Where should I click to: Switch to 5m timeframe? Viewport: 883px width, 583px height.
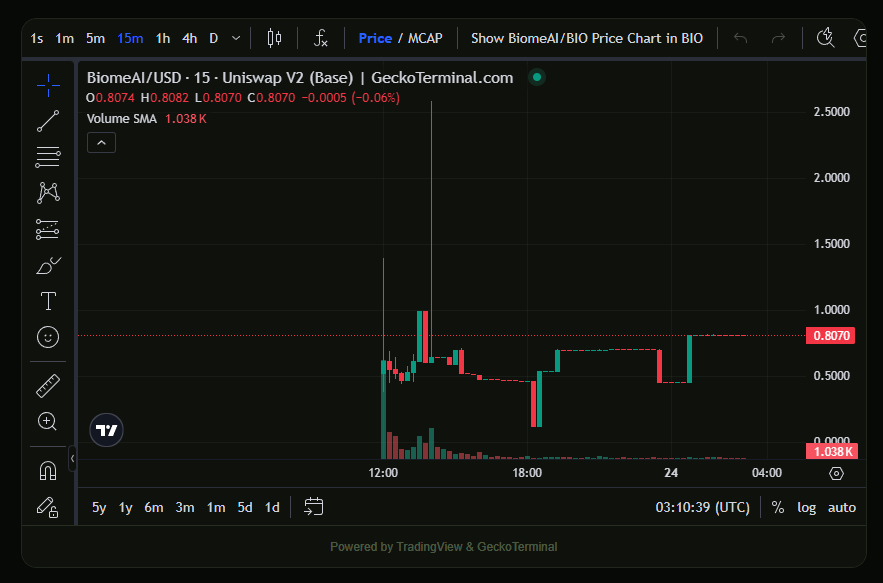click(96, 38)
